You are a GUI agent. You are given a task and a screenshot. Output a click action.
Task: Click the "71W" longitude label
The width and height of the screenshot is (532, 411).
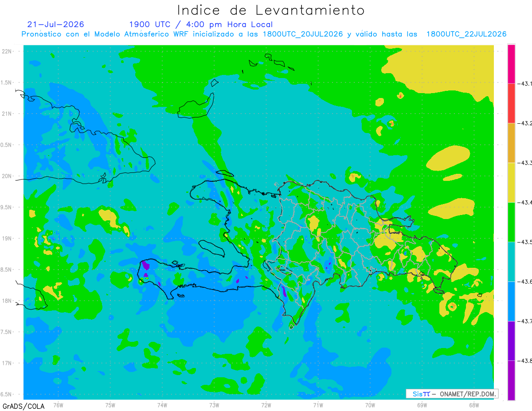tap(318, 405)
